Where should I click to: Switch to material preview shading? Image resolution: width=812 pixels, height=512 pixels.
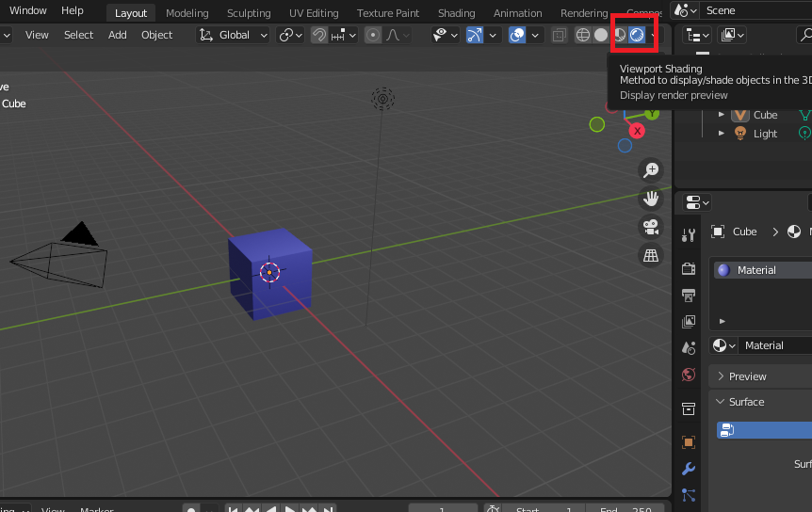[x=619, y=35]
